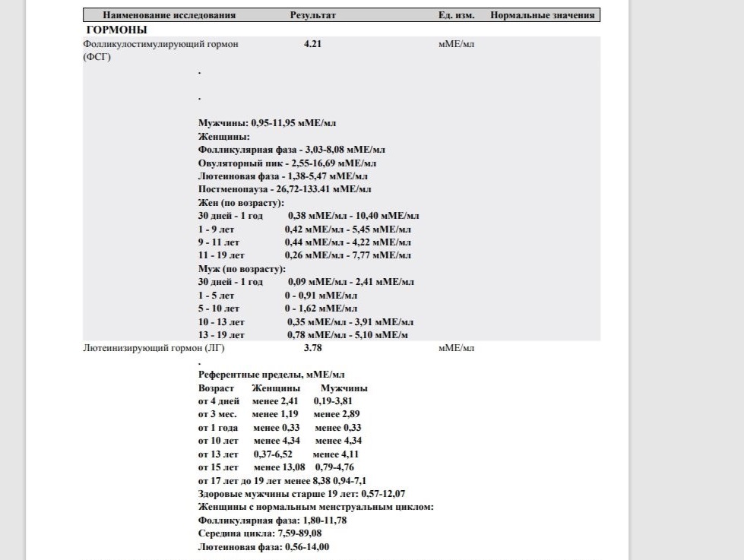Click the FSH result value 4.21
This screenshot has height=560, width=744.
312,44
